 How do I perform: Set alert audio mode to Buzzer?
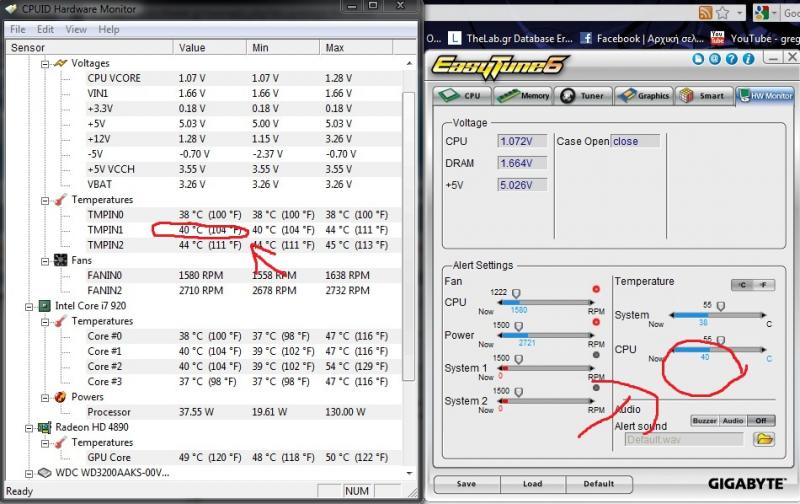[705, 420]
